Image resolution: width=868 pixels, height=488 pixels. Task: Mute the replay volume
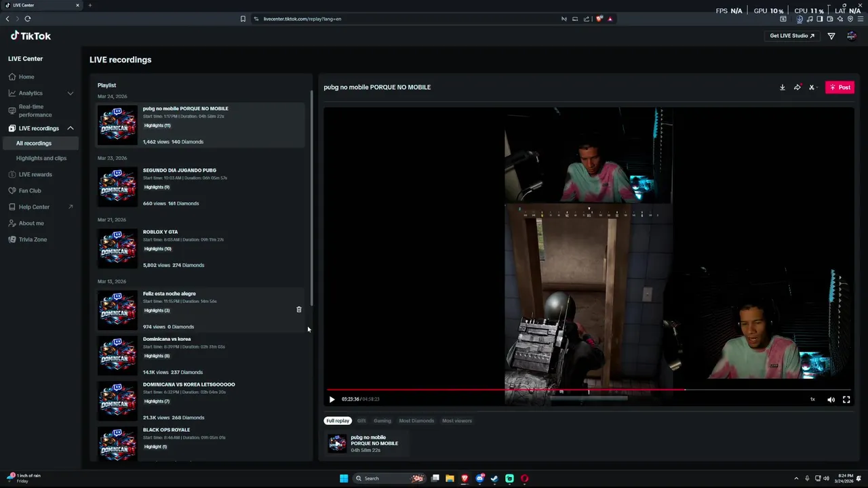point(831,399)
